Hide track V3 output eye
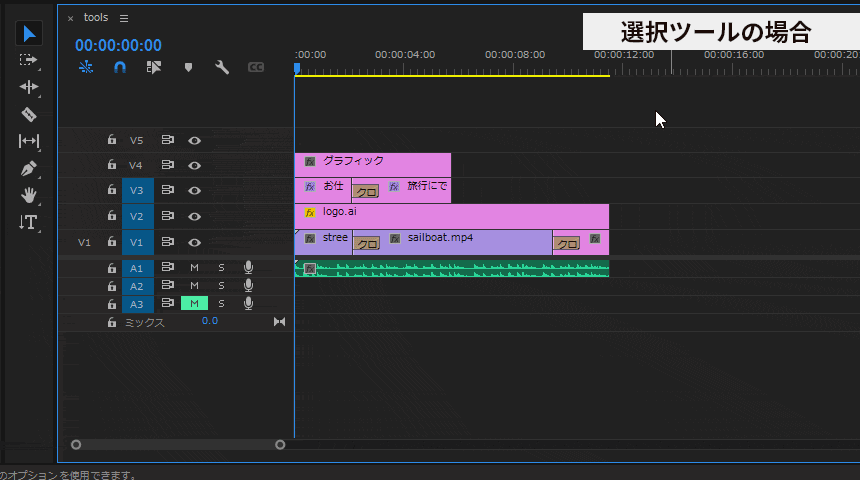860x480 pixels. [194, 190]
